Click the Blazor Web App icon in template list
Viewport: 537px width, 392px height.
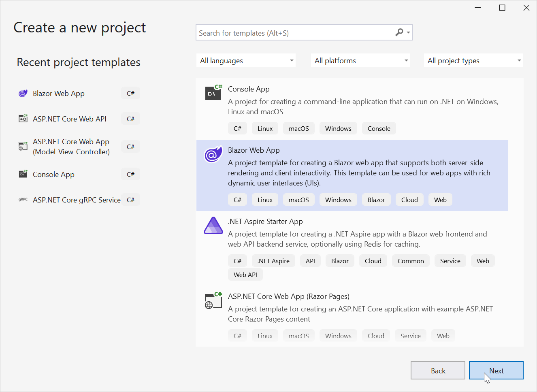[213, 154]
